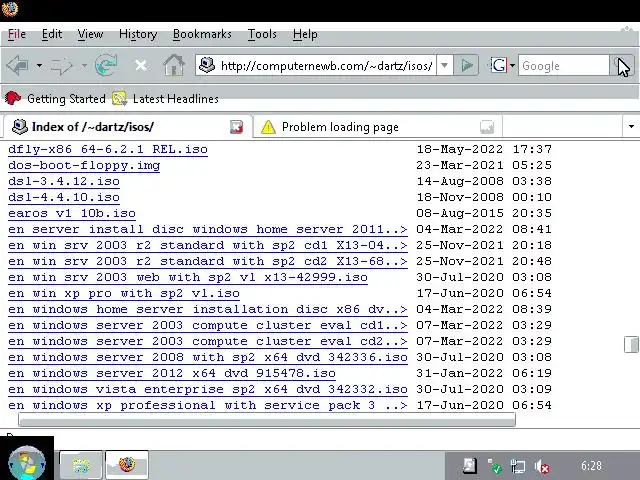Open the Windows Start orb
The image size is (640, 480).
27,464
